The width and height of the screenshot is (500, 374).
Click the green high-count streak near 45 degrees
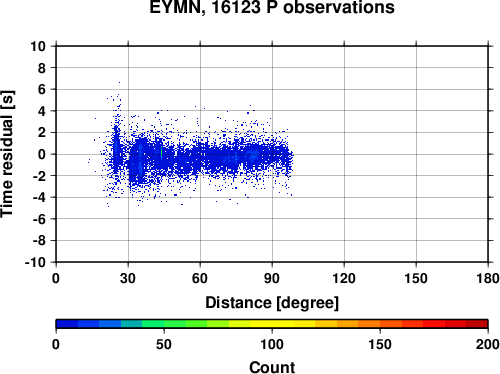[x=161, y=152]
